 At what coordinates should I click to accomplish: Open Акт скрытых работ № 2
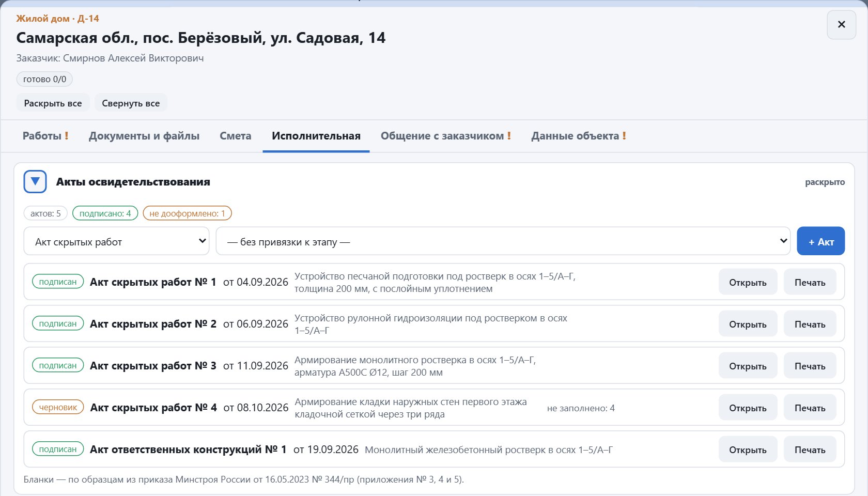pyautogui.click(x=748, y=324)
